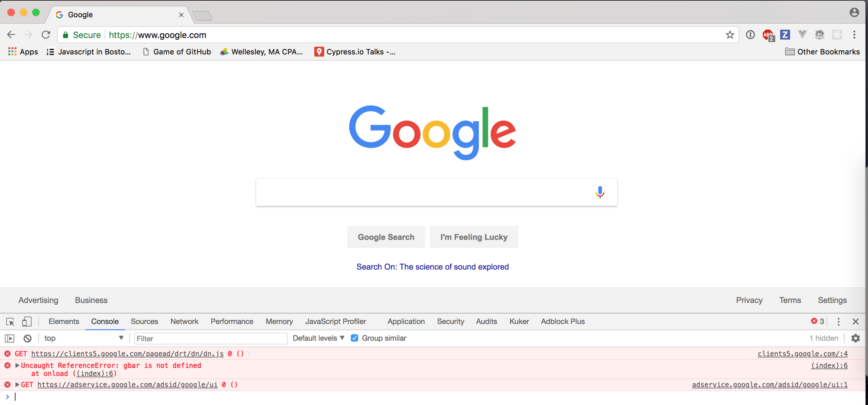868x405 pixels.
Task: Open the Adblock Plus extension icon
Action: [x=768, y=35]
